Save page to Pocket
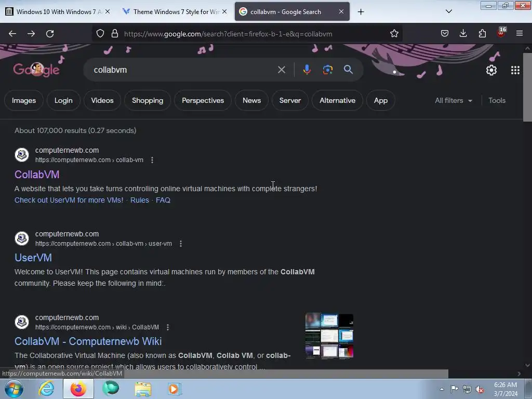This screenshot has width=532, height=399. (x=445, y=34)
